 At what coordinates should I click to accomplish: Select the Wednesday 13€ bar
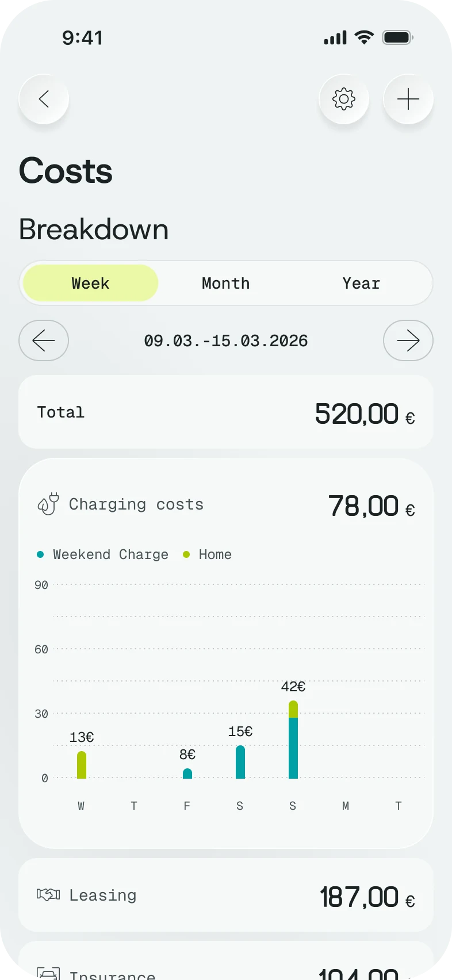click(x=82, y=765)
